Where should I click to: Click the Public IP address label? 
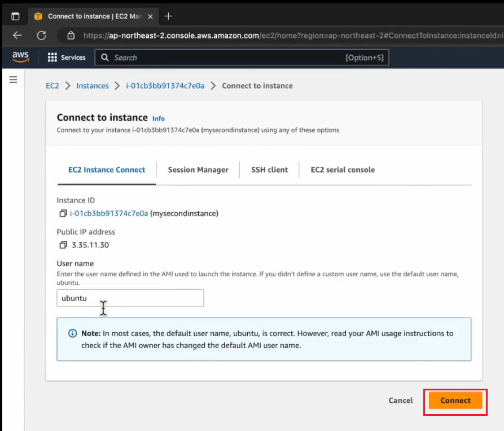pos(86,232)
